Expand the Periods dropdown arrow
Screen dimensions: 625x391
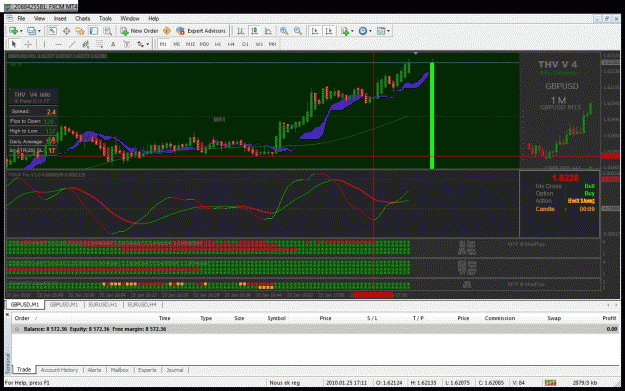[x=370, y=31]
